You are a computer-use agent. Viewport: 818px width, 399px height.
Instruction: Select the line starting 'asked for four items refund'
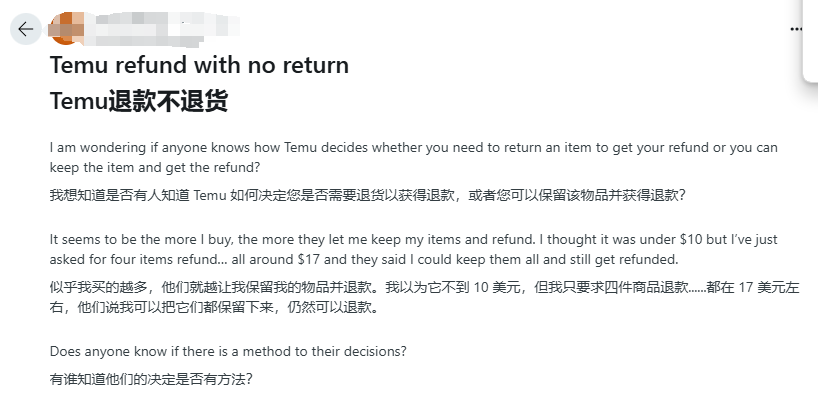[364, 259]
